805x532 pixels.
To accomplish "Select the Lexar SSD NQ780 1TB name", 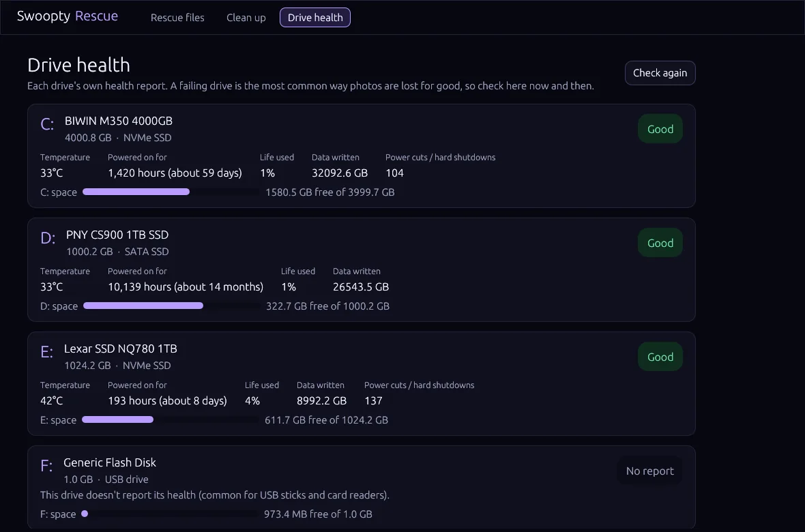I will pyautogui.click(x=121, y=349).
